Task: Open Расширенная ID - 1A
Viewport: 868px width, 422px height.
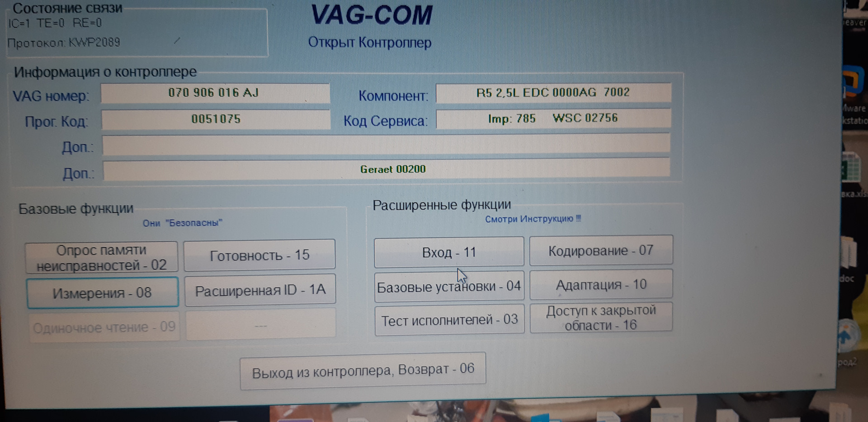Action: [x=260, y=290]
